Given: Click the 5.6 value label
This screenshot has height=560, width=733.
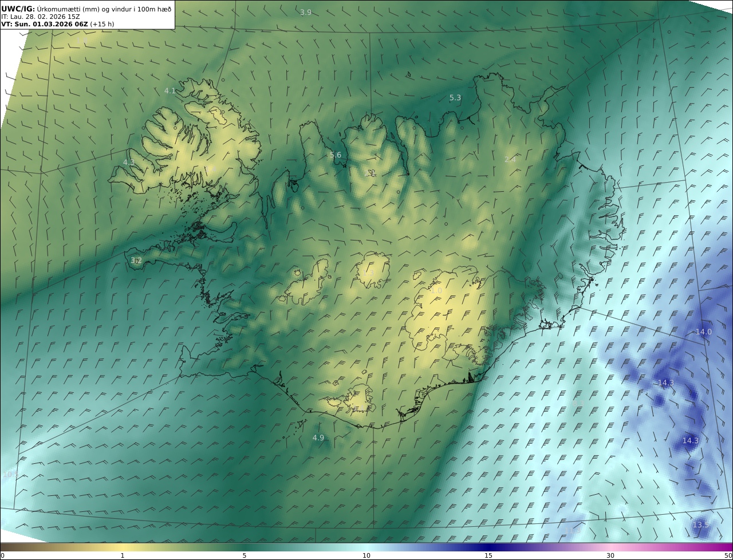Looking at the screenshot, I should pyautogui.click(x=336, y=155).
